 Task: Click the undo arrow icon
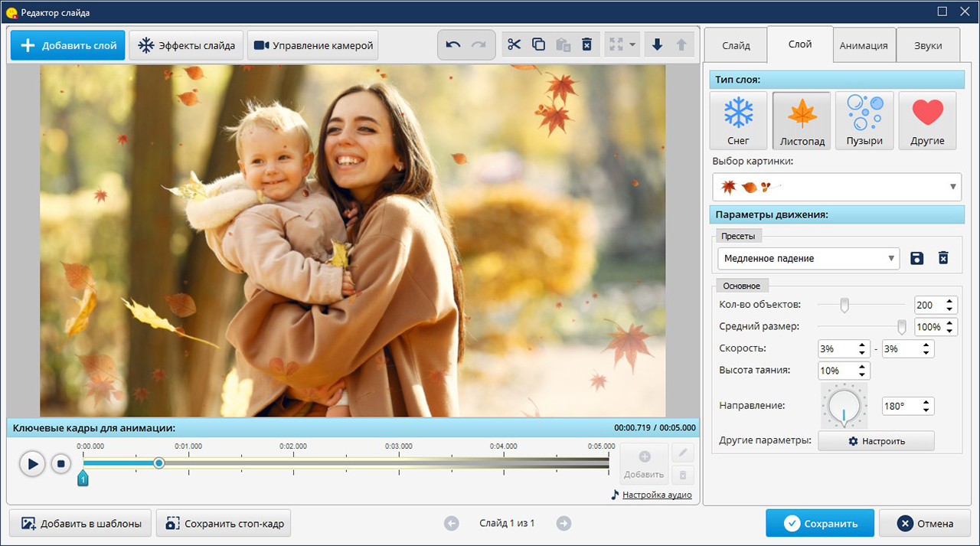pyautogui.click(x=453, y=45)
